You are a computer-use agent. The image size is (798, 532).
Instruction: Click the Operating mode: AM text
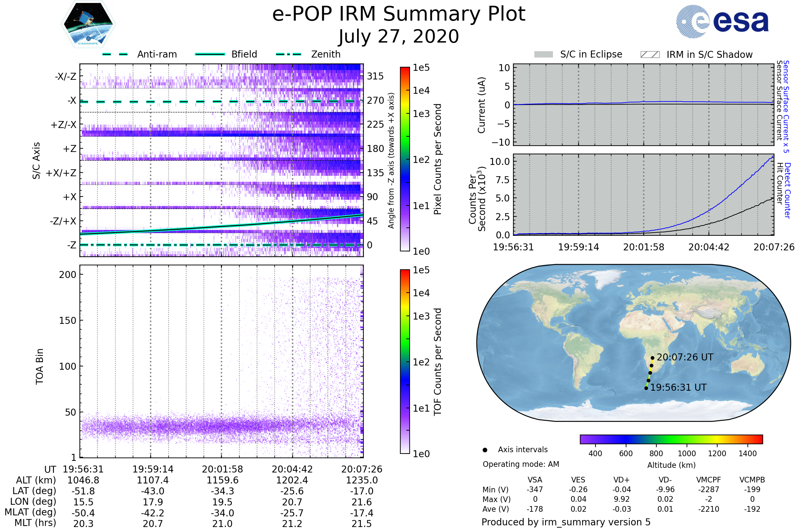click(x=521, y=464)
